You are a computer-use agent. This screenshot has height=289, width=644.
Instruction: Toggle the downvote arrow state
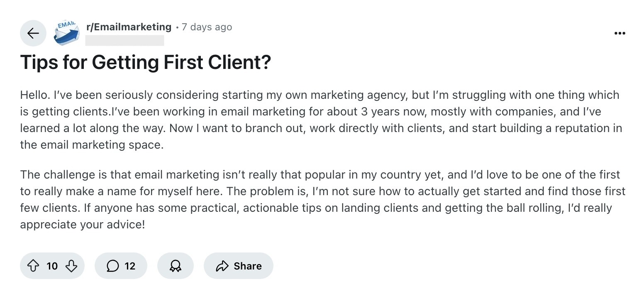[71, 266]
